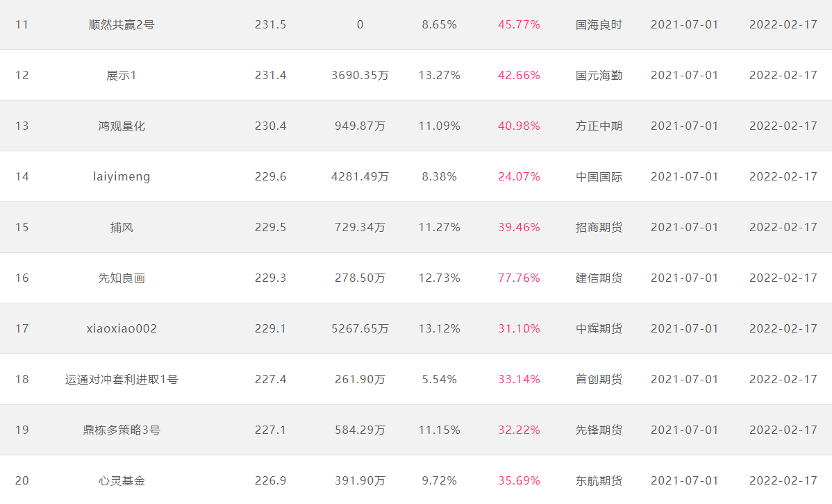Viewport: 832px width, 504px height.
Task: Click 建信期货 company cell
Action: click(x=599, y=278)
